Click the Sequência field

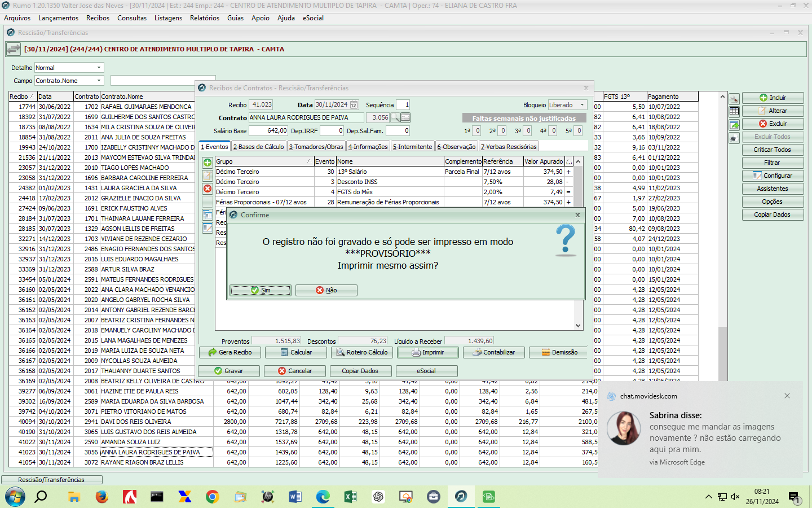[403, 105]
